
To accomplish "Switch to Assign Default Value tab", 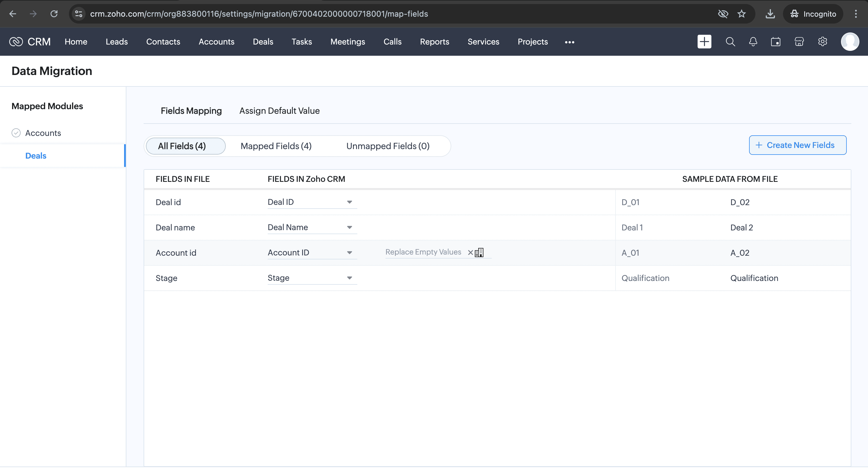I will [x=279, y=111].
